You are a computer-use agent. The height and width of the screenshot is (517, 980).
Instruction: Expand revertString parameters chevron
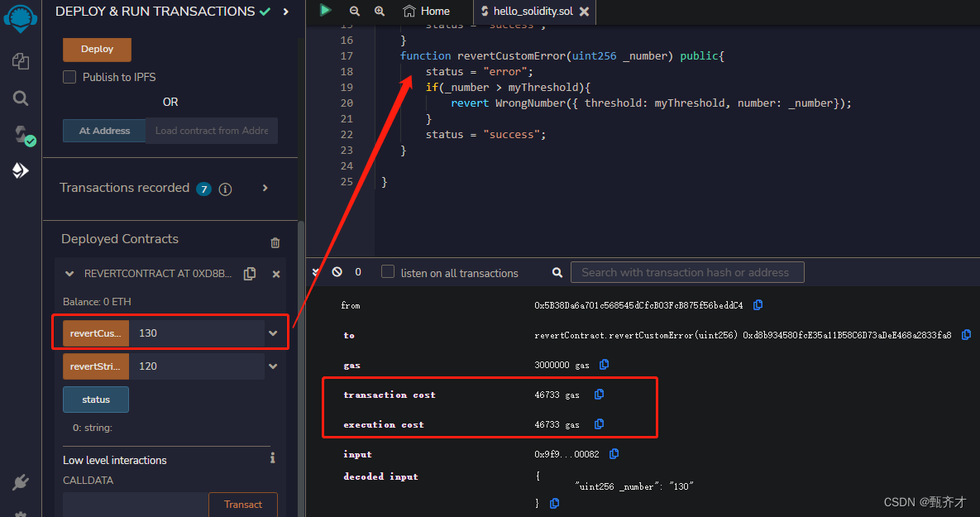coord(273,366)
